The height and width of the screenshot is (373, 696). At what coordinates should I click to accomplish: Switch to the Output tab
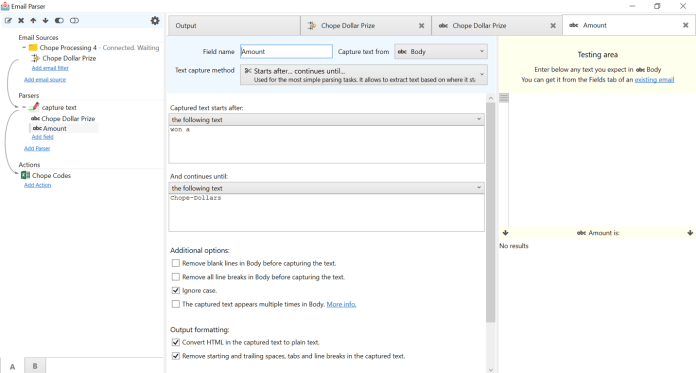tap(234, 26)
